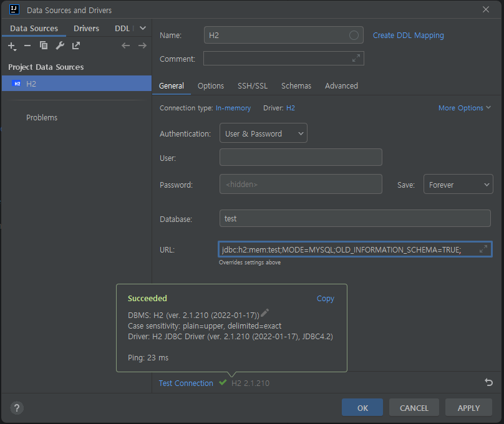The width and height of the screenshot is (504, 424).
Task: Focus the User input field
Action: point(301,157)
